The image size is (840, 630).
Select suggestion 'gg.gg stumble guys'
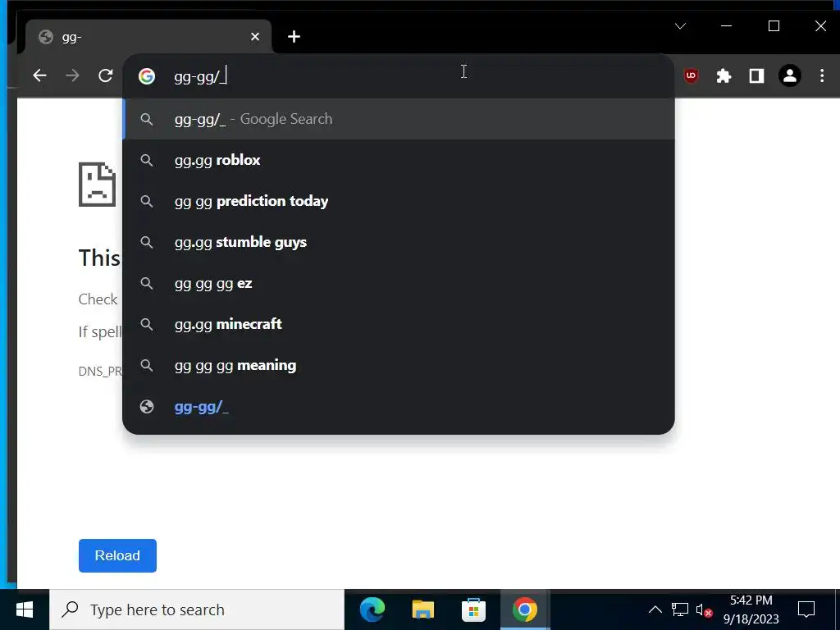399,242
